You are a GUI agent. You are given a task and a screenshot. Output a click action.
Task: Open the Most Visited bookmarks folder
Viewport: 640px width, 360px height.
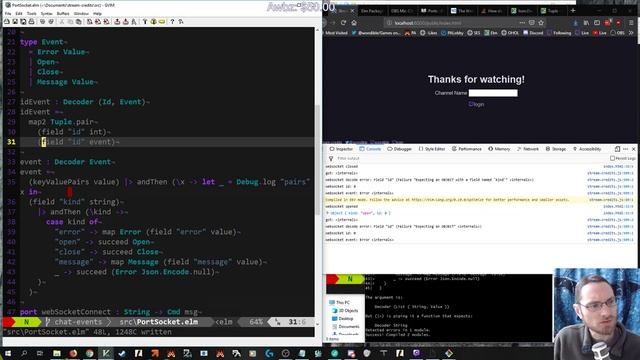[x=337, y=33]
